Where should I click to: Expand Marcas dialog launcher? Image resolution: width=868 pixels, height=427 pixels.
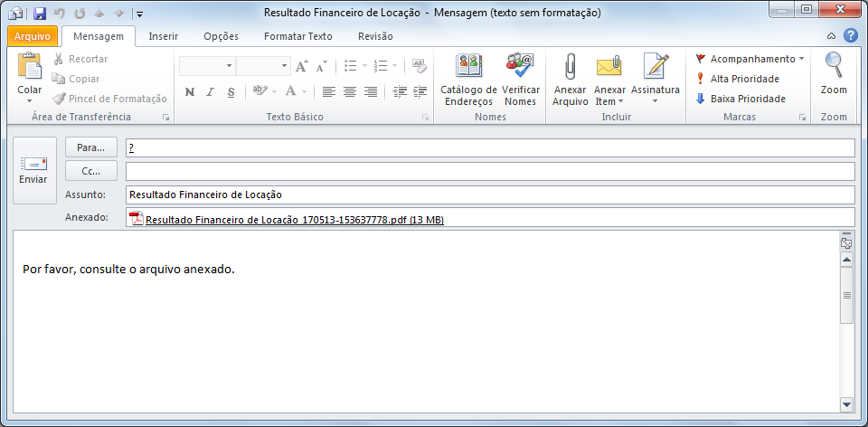pos(802,118)
